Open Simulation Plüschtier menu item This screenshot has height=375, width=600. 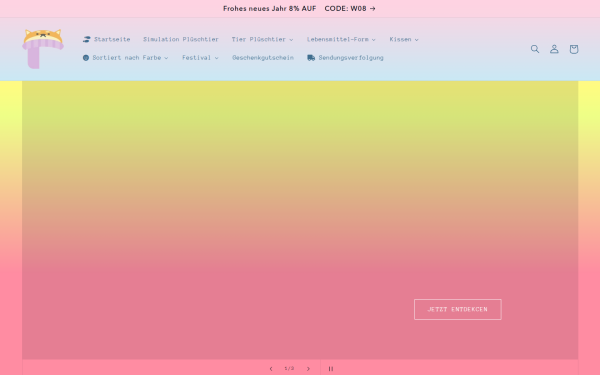pos(181,39)
